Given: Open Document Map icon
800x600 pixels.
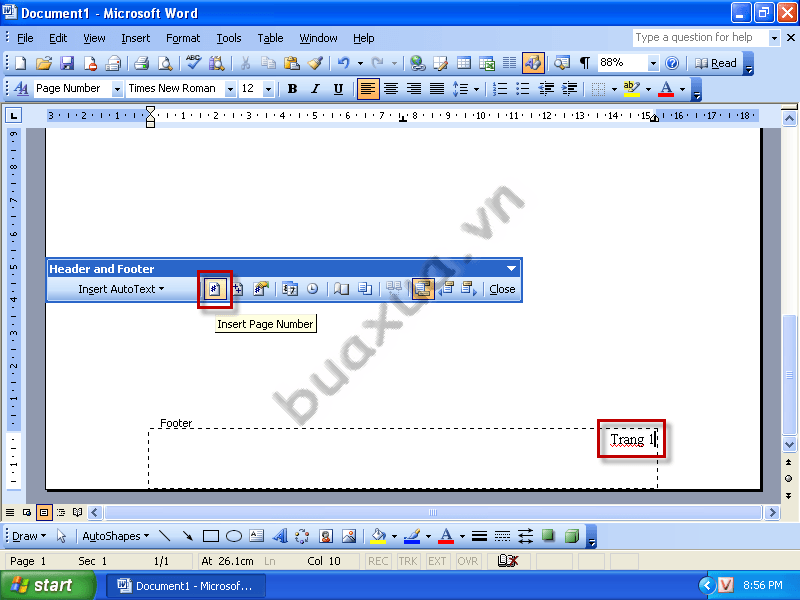Looking at the screenshot, I should 562,63.
